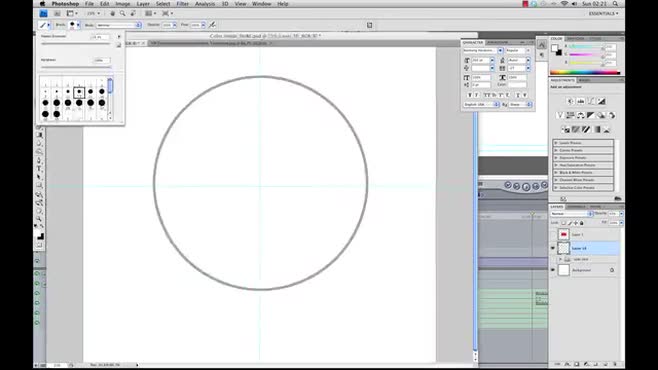The width and height of the screenshot is (658, 370).
Task: Select the Zoom tool in application bar
Action: [123, 13]
